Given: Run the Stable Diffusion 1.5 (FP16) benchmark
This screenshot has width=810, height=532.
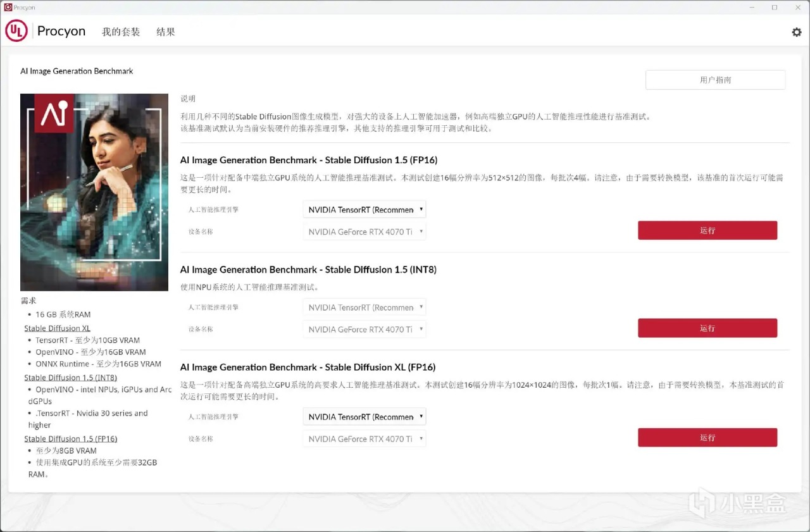Looking at the screenshot, I should point(707,230).
